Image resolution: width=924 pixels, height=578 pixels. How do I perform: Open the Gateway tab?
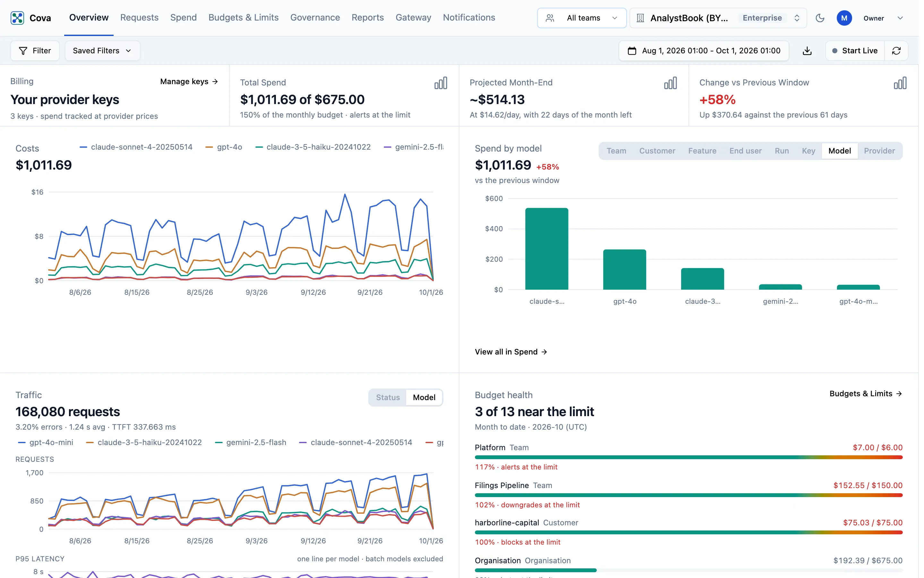[x=413, y=18]
